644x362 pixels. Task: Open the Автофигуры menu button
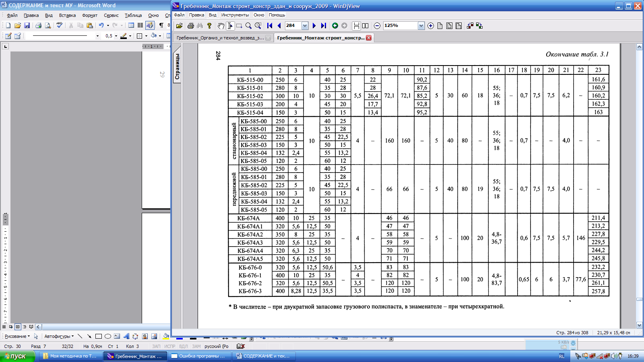pos(59,336)
